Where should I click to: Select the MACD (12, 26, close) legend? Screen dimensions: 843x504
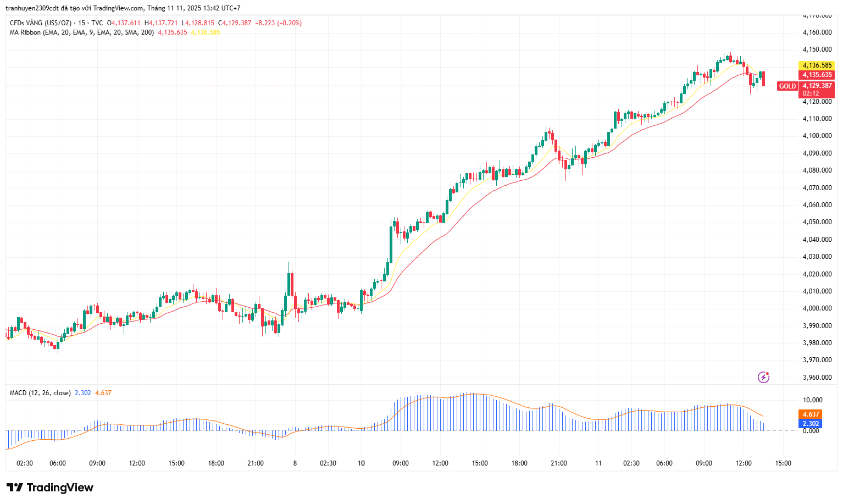(40, 393)
